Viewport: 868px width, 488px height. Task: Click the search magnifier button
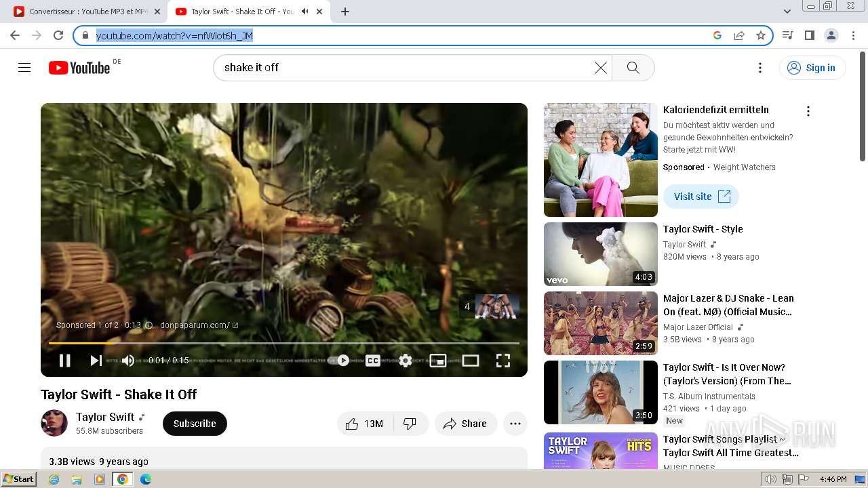[633, 67]
